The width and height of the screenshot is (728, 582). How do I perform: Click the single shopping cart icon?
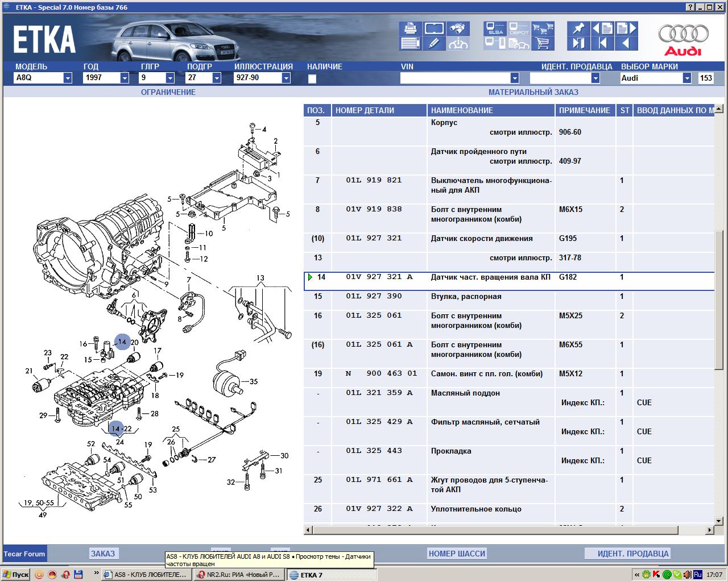pos(543,43)
